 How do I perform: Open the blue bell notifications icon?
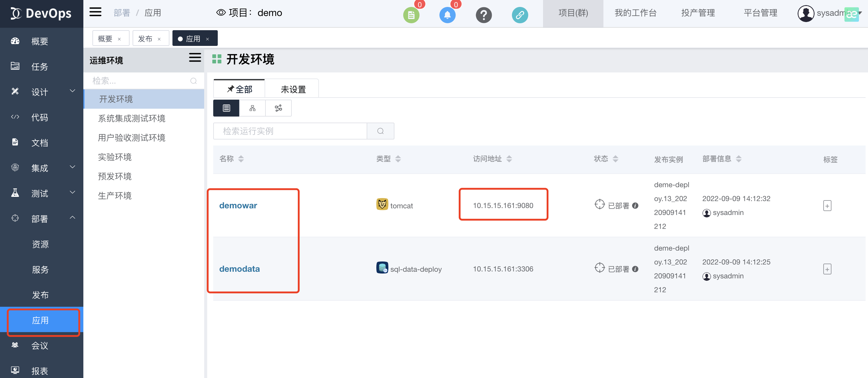coord(447,15)
